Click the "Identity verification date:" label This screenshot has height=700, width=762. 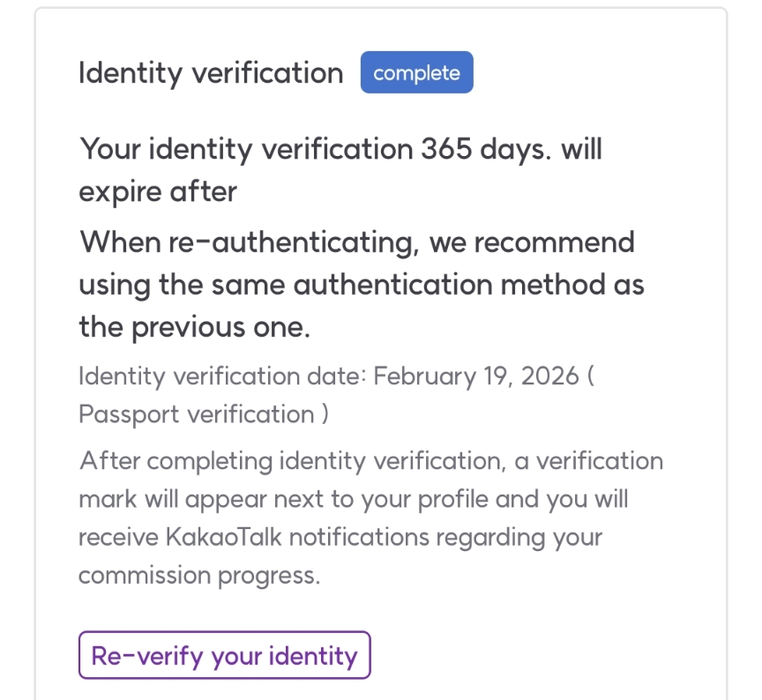tap(222, 376)
